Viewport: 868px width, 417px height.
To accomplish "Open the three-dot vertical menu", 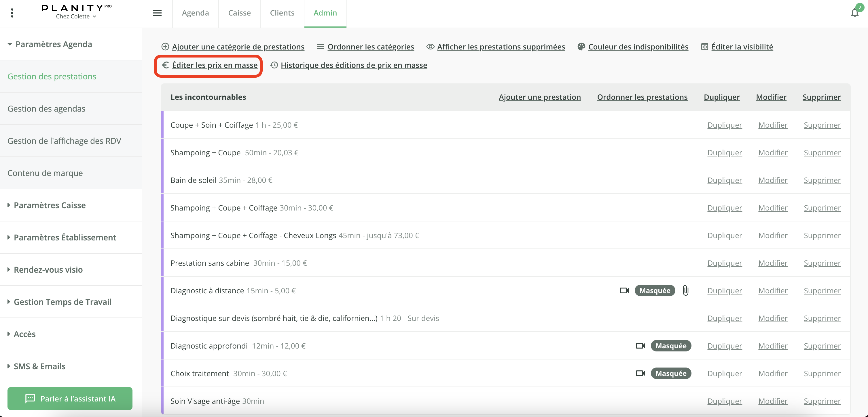I will (x=12, y=13).
